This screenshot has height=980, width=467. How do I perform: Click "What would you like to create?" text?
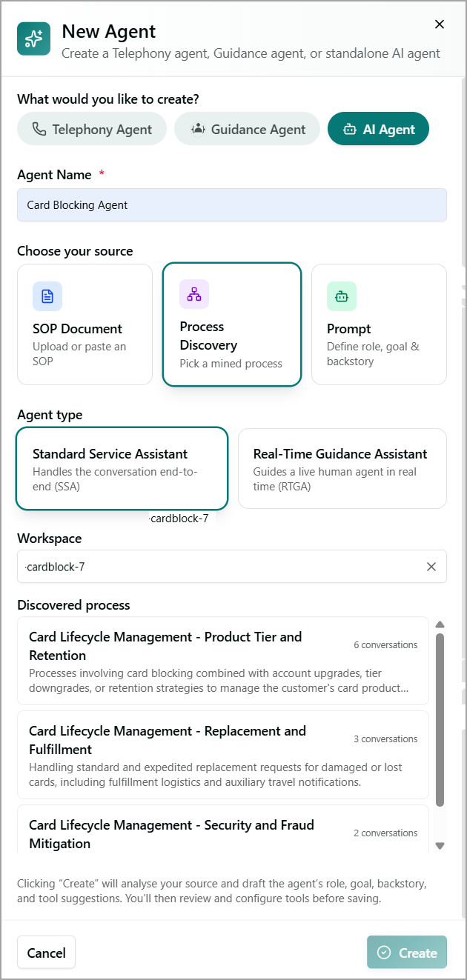click(x=108, y=99)
